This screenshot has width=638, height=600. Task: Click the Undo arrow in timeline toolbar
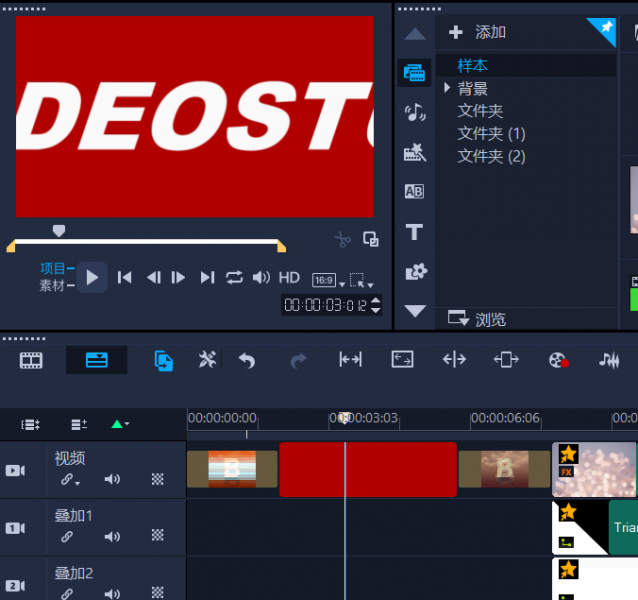pyautogui.click(x=247, y=361)
